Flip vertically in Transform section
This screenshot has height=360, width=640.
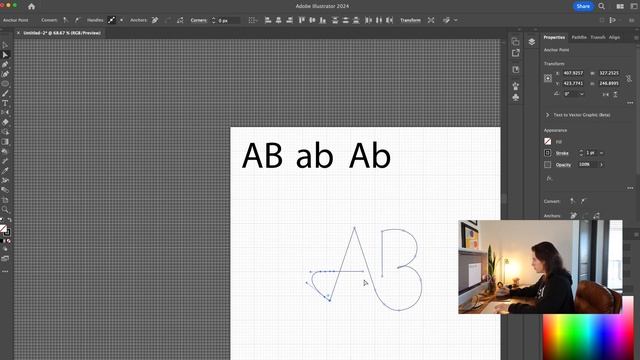pyautogui.click(x=615, y=94)
